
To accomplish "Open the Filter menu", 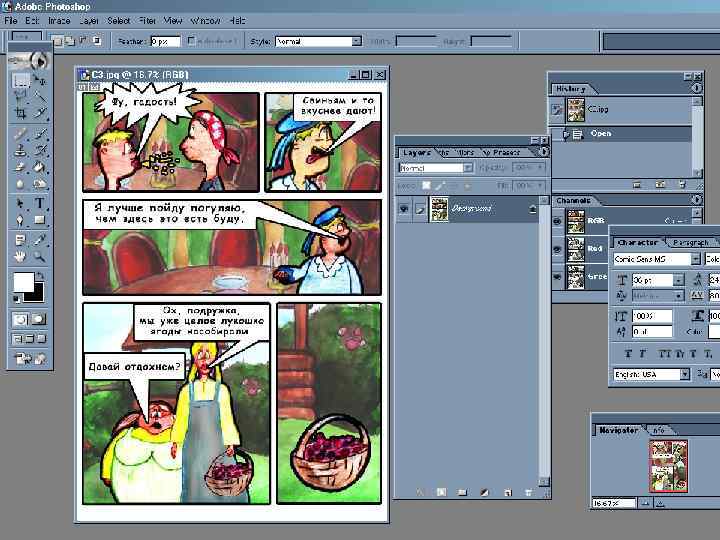I will [x=147, y=21].
